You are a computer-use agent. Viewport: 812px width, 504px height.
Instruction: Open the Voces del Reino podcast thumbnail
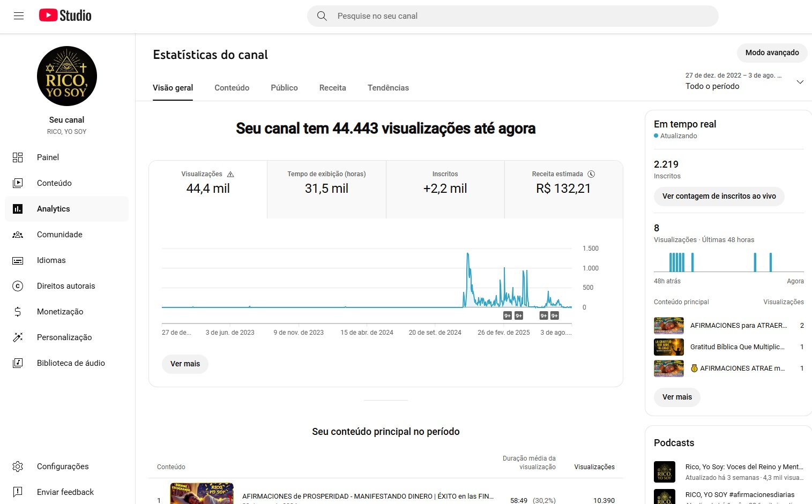point(665,472)
